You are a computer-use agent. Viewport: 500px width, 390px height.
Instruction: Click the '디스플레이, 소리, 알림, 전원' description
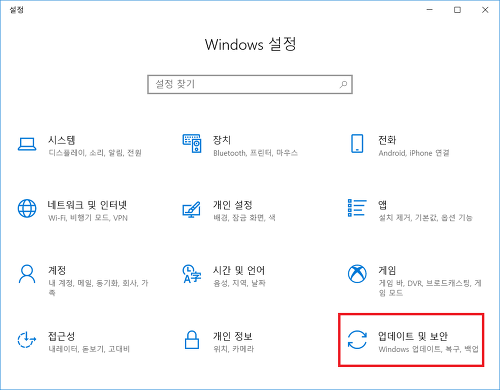[95, 153]
